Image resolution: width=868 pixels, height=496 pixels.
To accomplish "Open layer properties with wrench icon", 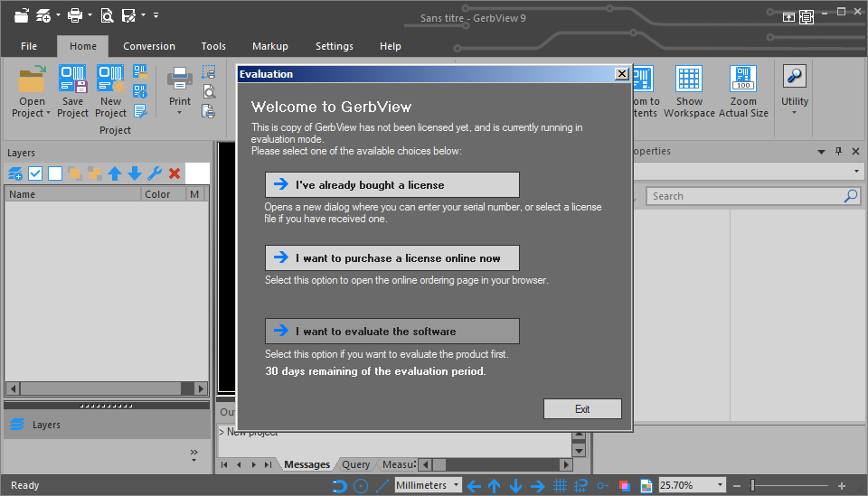I will [155, 173].
